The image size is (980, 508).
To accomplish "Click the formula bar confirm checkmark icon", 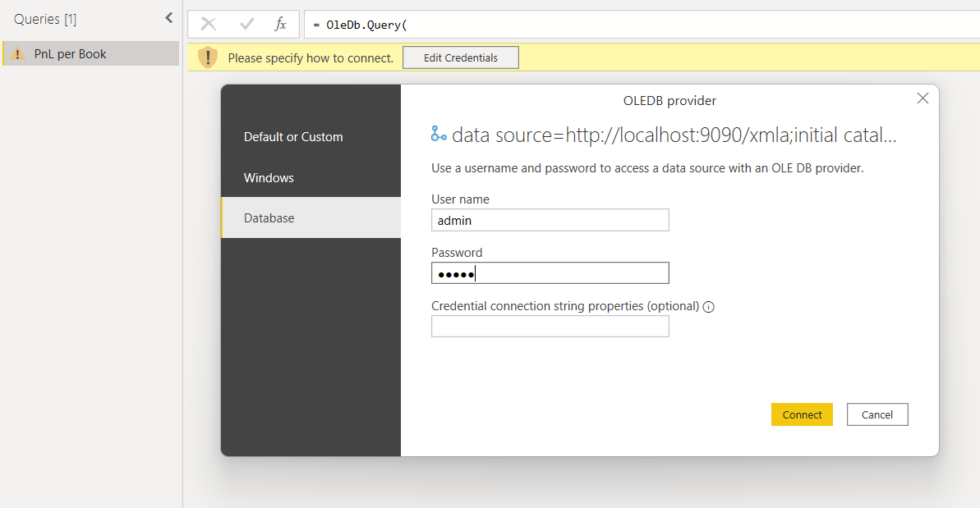I will point(246,25).
